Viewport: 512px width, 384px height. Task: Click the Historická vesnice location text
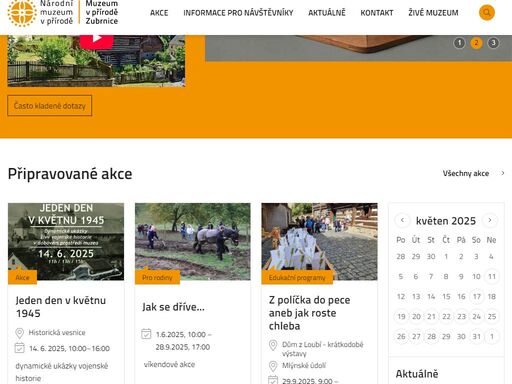tap(57, 333)
